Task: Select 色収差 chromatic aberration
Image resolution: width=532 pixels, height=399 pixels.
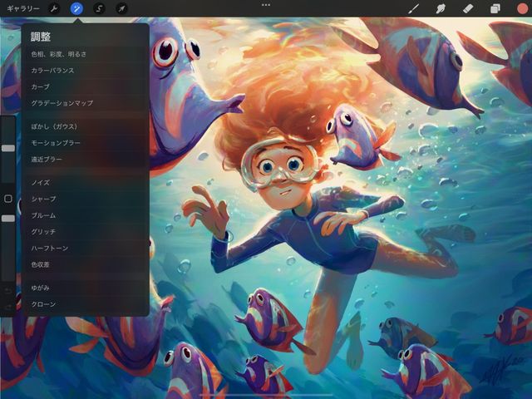Action: tap(86, 264)
